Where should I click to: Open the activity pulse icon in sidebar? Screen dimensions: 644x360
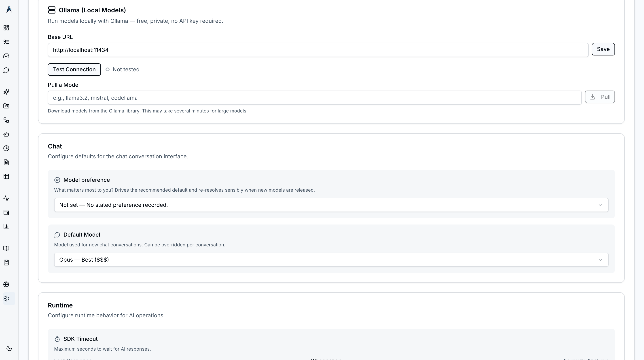pos(6,198)
